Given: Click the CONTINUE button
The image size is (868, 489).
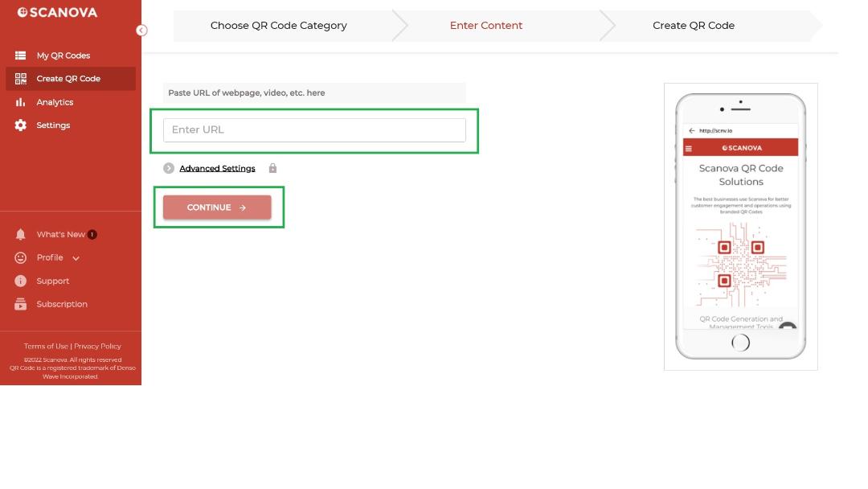Looking at the screenshot, I should pyautogui.click(x=217, y=208).
